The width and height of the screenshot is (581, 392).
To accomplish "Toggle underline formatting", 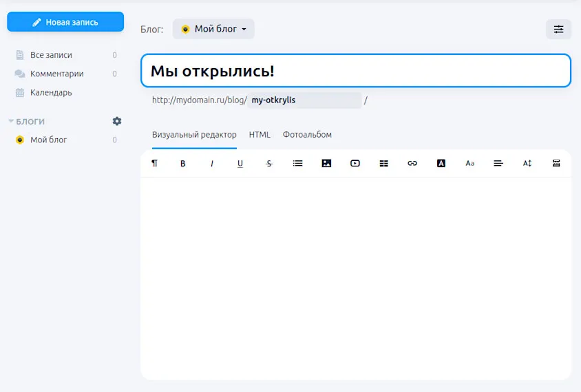I will (x=240, y=164).
